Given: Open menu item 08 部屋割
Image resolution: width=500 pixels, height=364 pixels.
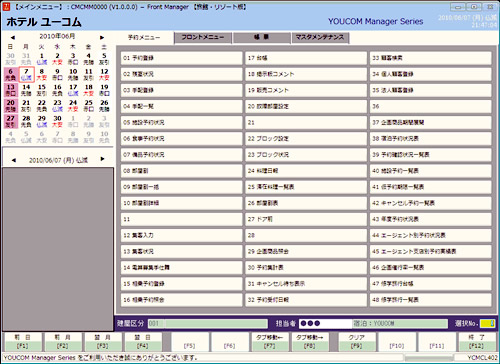Looking at the screenshot, I should (181, 171).
